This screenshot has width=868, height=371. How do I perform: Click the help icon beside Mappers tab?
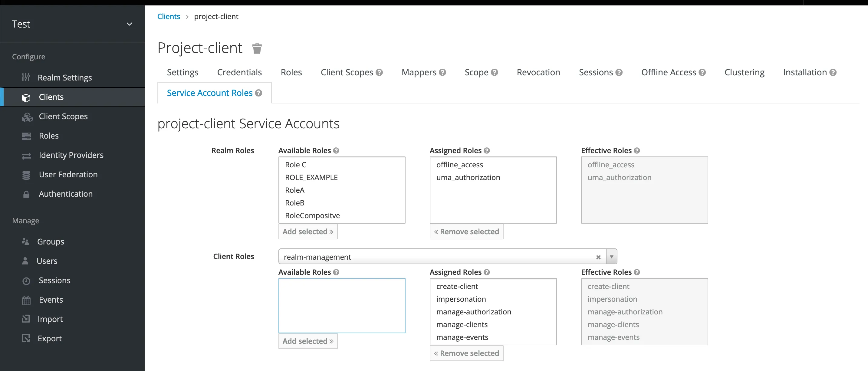[442, 72]
